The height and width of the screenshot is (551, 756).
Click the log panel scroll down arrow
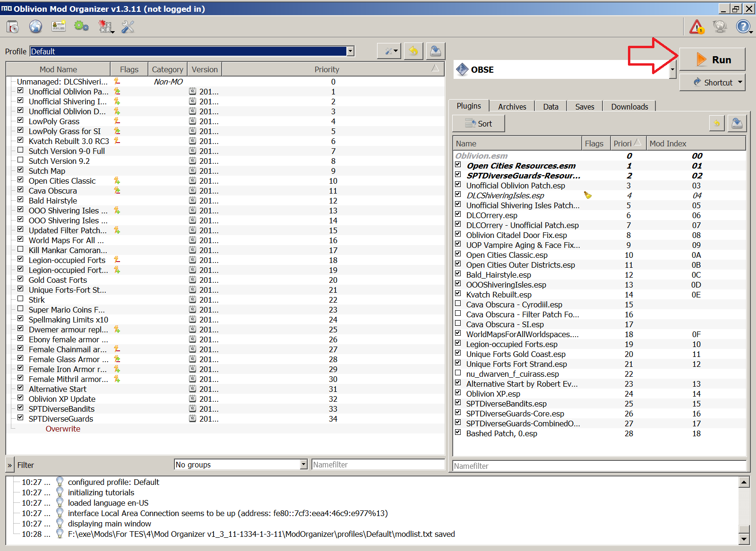tap(744, 539)
